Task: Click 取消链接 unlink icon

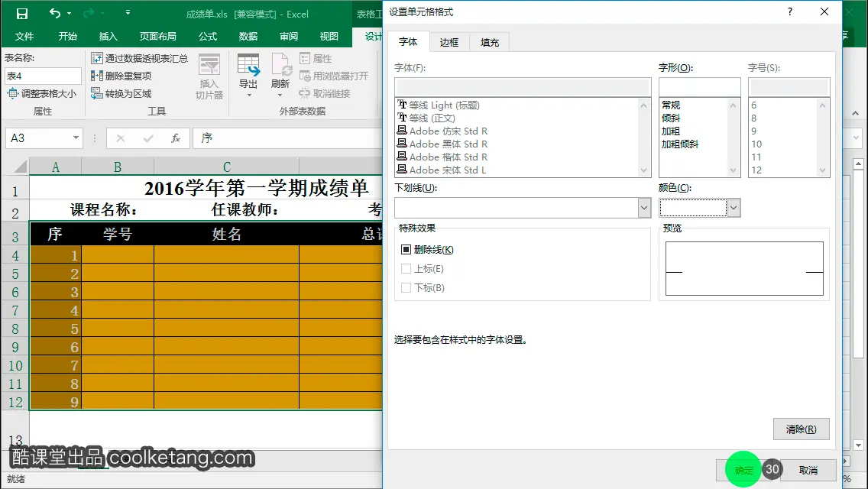Action: tap(305, 93)
